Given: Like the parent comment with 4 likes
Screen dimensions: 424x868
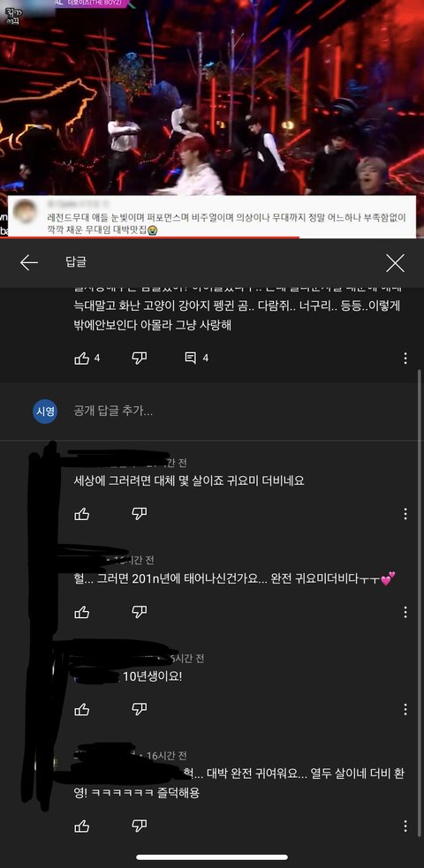Looking at the screenshot, I should click(82, 359).
